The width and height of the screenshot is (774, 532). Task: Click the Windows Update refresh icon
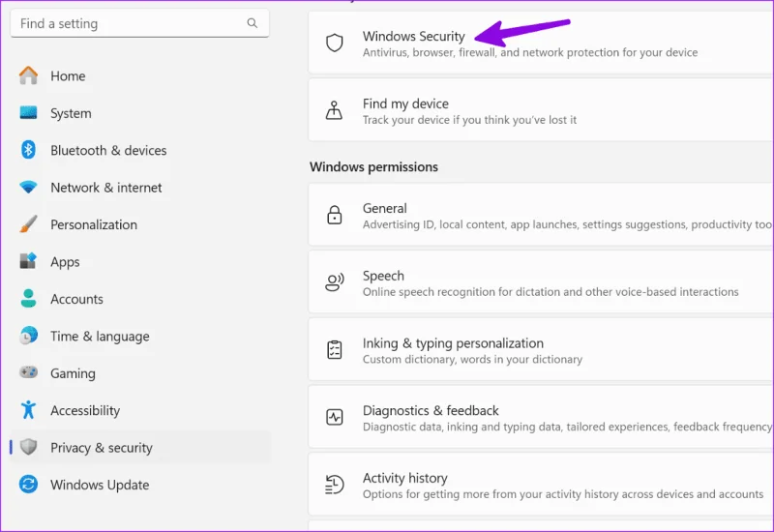pyautogui.click(x=28, y=485)
